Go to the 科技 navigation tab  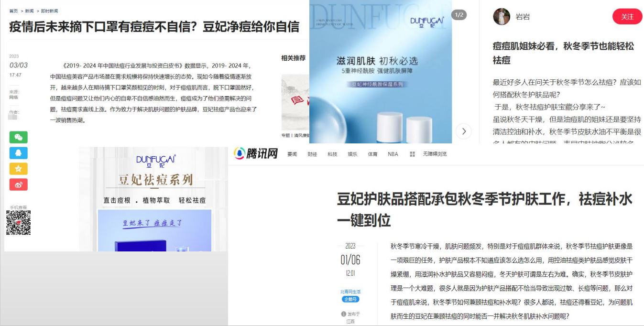point(332,154)
